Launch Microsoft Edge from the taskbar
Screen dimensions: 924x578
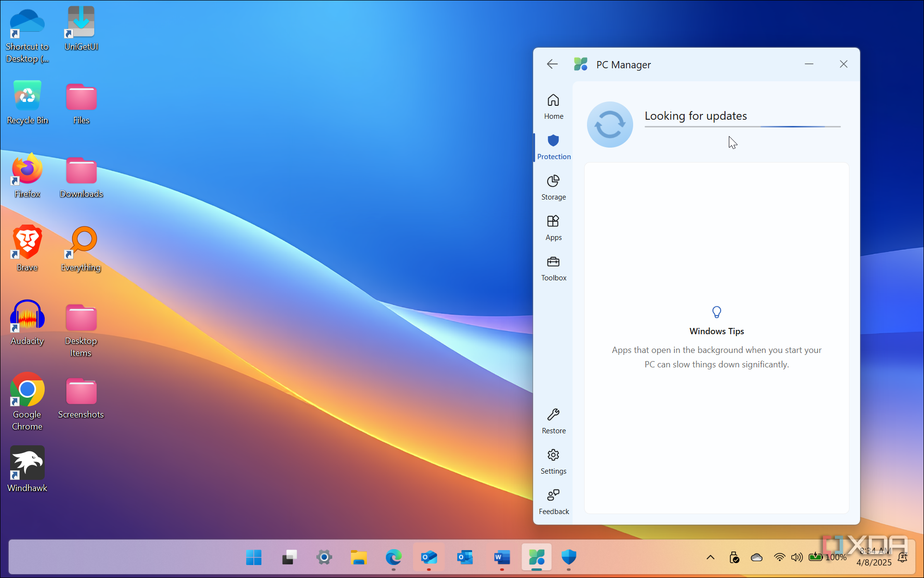click(x=393, y=557)
